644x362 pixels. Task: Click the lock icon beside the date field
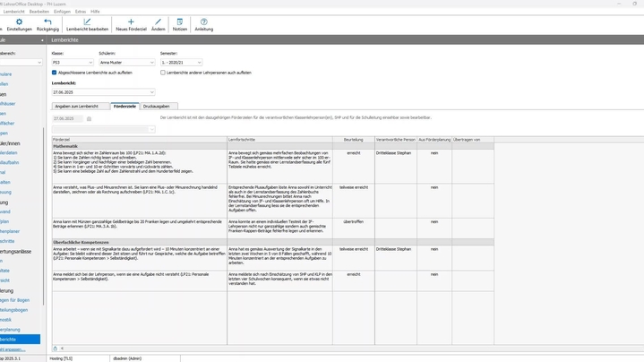[89, 119]
